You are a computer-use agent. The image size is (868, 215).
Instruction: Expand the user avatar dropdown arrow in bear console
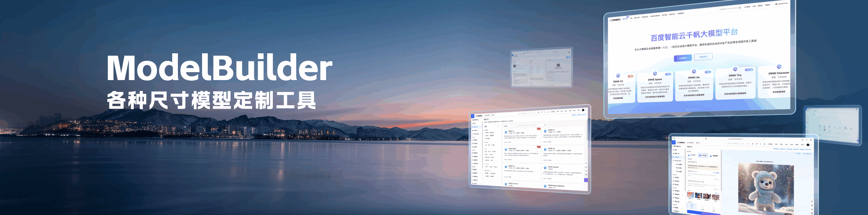tap(811, 145)
